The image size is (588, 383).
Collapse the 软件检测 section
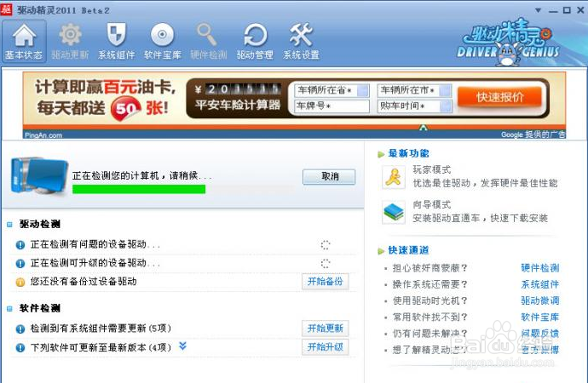point(9,309)
